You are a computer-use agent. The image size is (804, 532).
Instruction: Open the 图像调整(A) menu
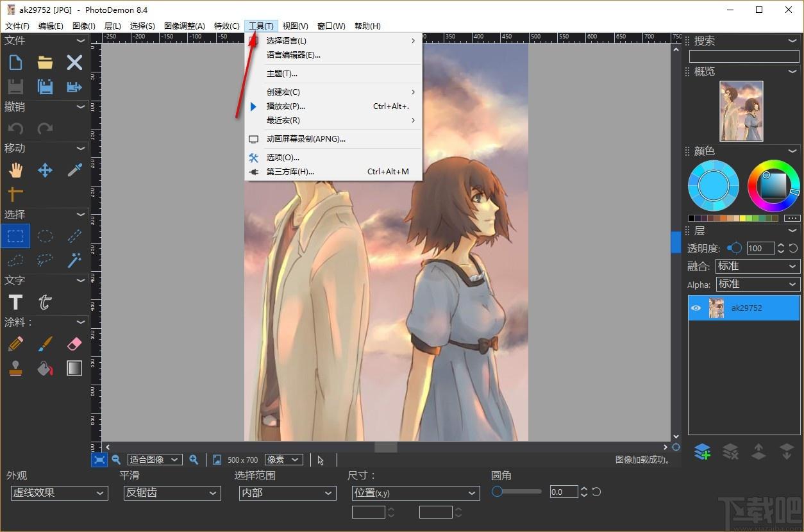pyautogui.click(x=185, y=26)
